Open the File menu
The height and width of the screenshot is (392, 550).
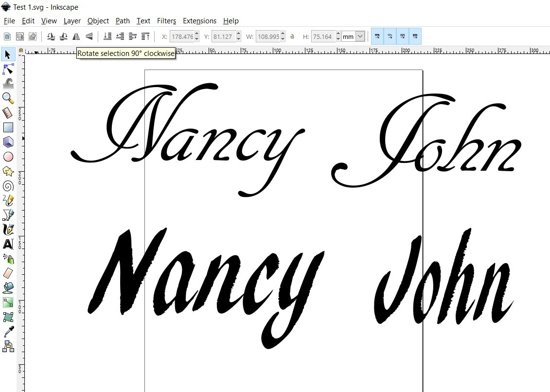[x=9, y=21]
